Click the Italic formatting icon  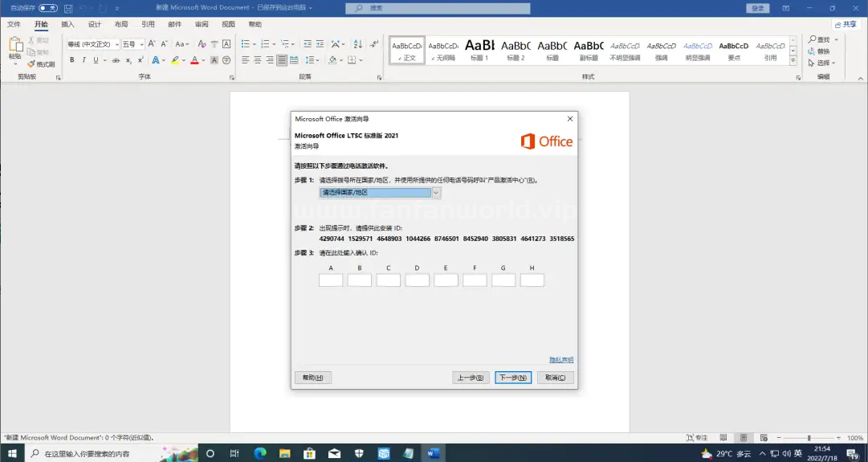click(x=84, y=60)
